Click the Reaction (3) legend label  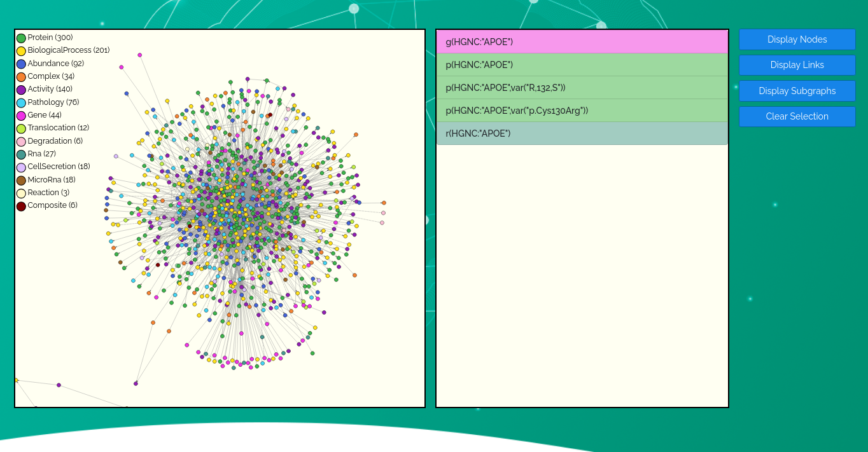click(x=49, y=193)
